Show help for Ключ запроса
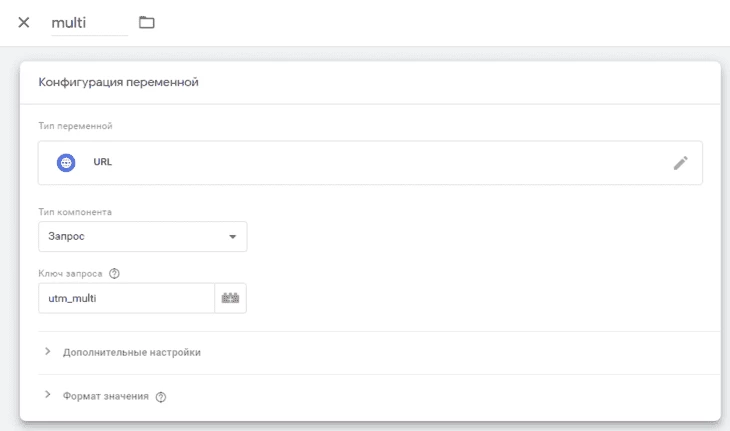Screen dimensions: 730x431 pos(114,274)
